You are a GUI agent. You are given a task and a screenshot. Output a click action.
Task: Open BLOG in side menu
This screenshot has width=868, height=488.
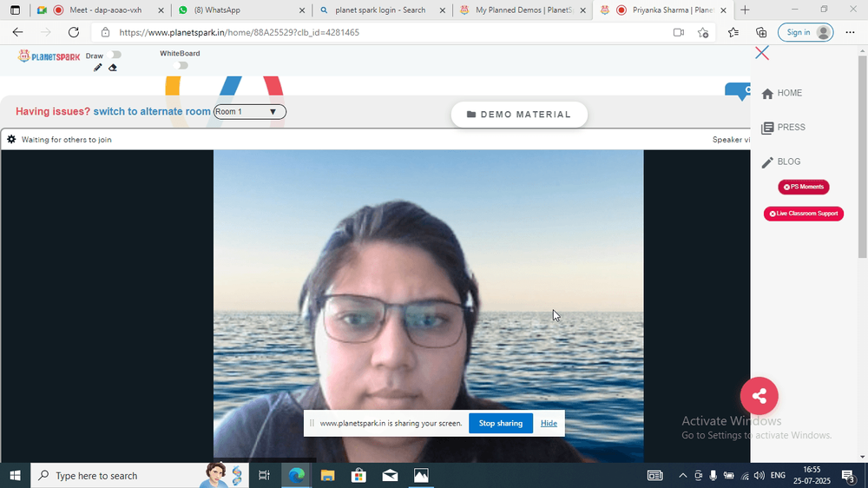pyautogui.click(x=781, y=162)
